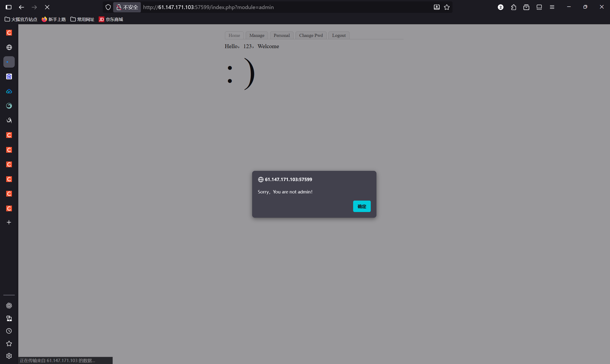Open sidebar settings gear icon
Image resolution: width=610 pixels, height=364 pixels.
[9, 356]
